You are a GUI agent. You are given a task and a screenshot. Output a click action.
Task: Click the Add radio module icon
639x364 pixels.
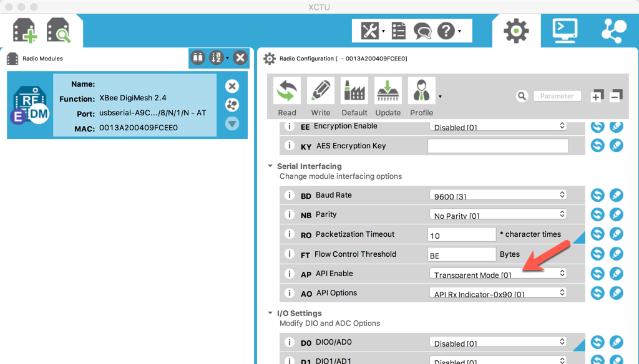pyautogui.click(x=25, y=31)
